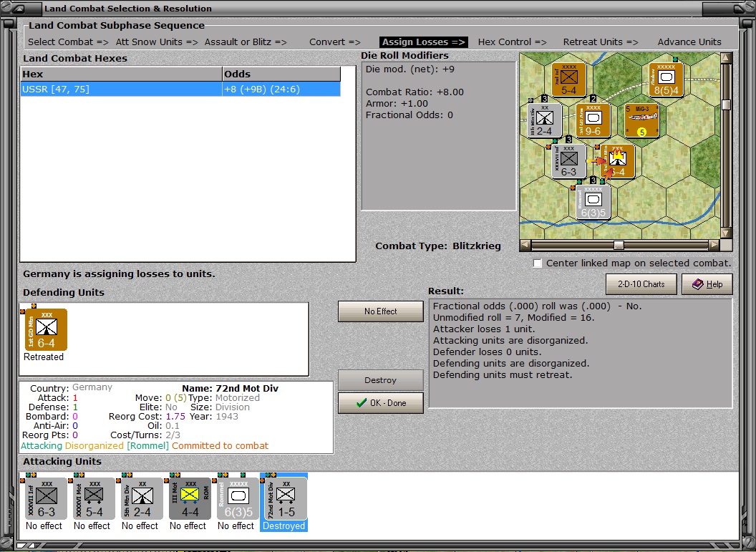The image size is (756, 552).
Task: Click the No Effect button
Action: [380, 311]
